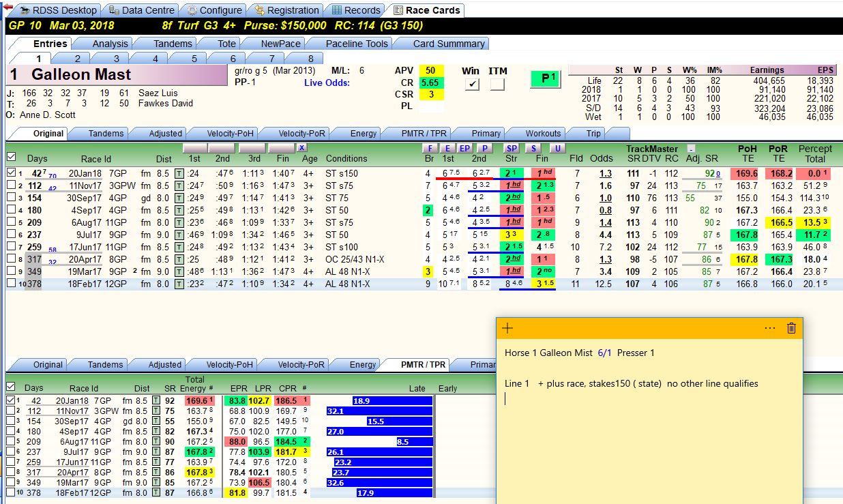Click the T surface icon on the 20Jan18 race row

[179, 173]
